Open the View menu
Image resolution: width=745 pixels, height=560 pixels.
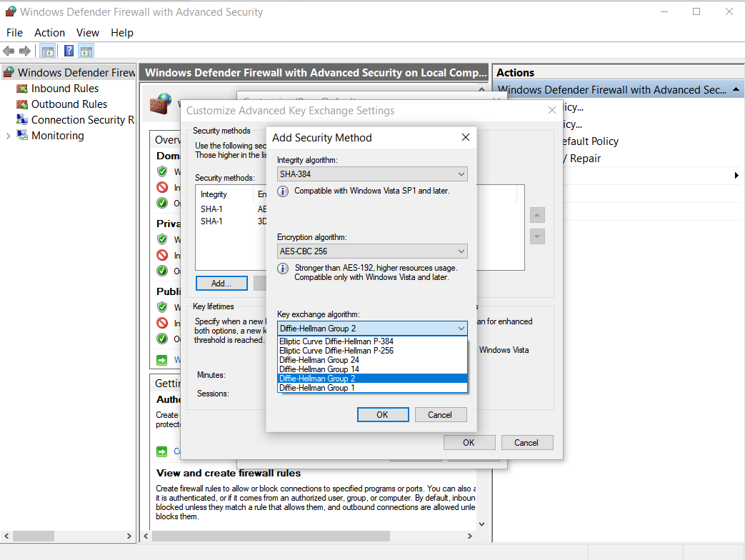[87, 33]
